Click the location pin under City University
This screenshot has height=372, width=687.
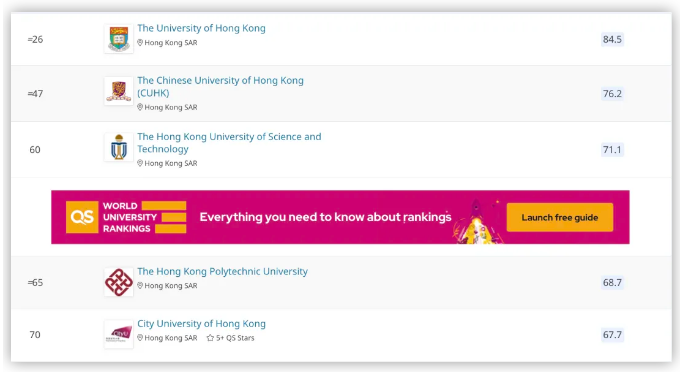140,338
